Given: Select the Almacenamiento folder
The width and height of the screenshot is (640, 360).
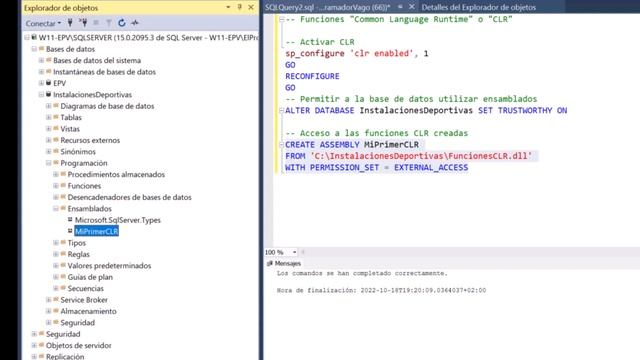Looking at the screenshot, I should 88,312.
